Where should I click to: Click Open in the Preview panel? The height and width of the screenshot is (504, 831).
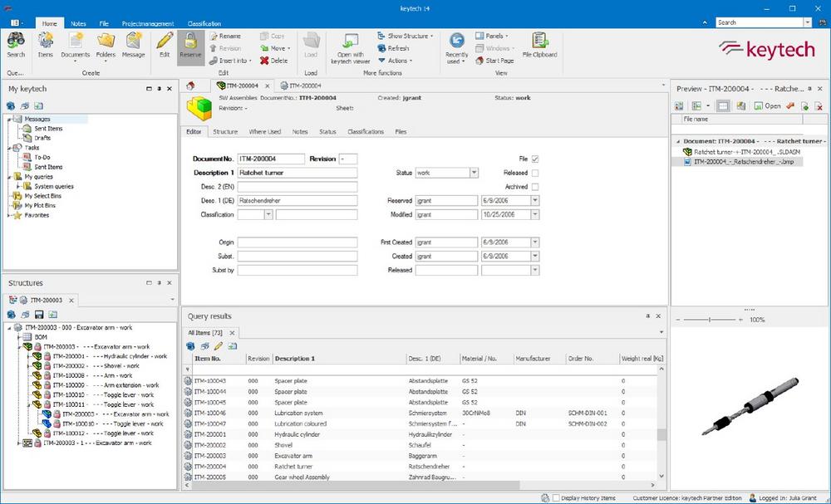click(767, 106)
